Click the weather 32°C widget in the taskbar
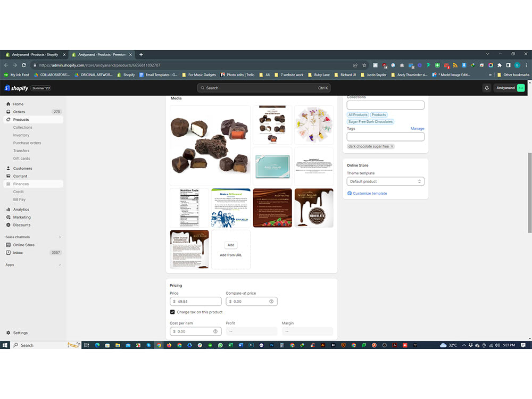Image resolution: width=532 pixels, height=399 pixels. pos(448,345)
